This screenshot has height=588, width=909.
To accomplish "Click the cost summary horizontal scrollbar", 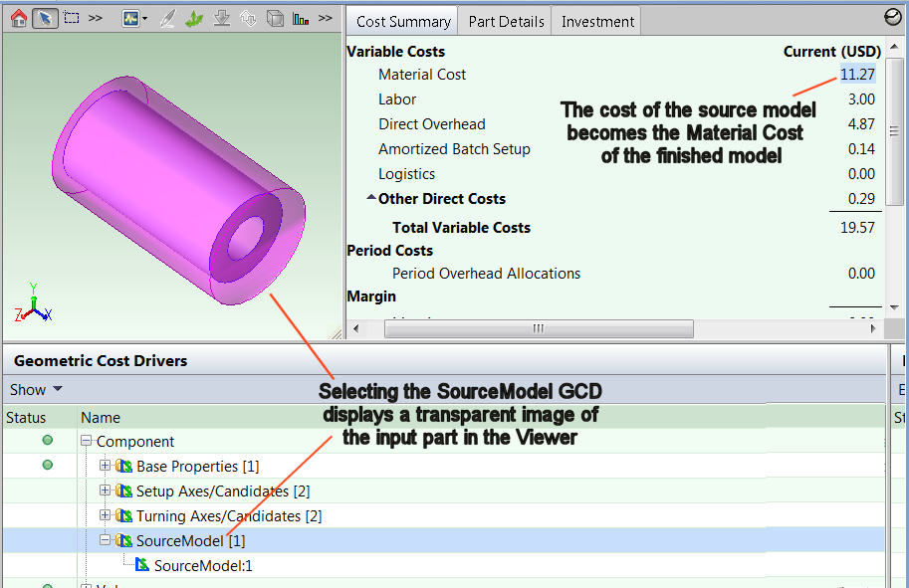I will coord(538,328).
